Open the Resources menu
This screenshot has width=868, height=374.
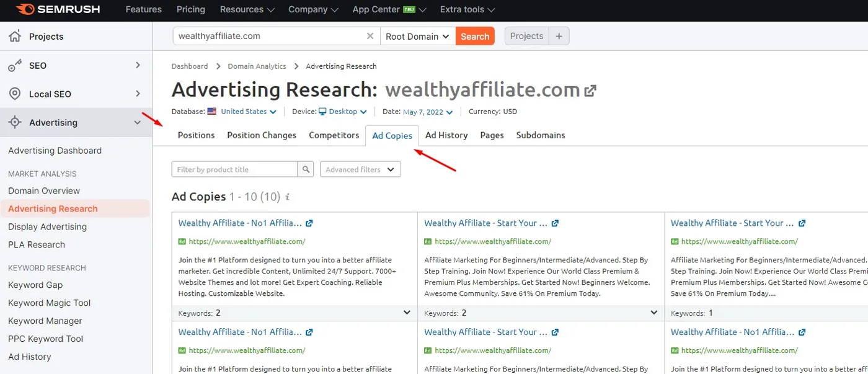[x=247, y=9]
